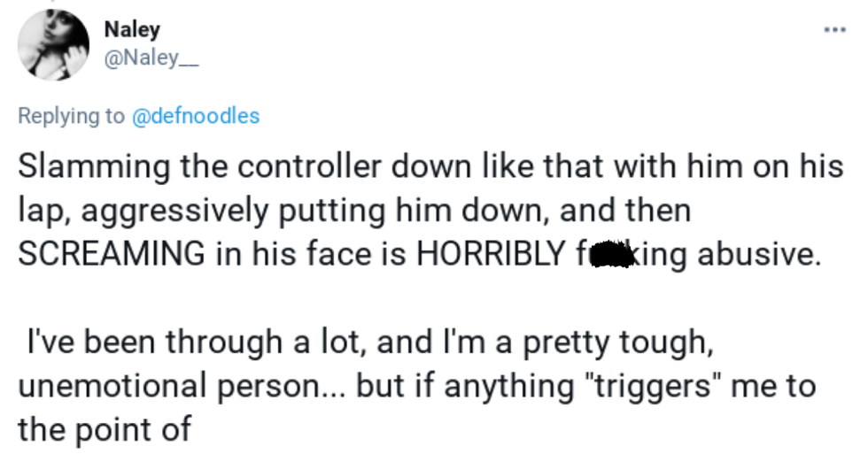Click the final line "the point of"
Image resolution: width=868 pixels, height=454 pixels.
[105, 429]
